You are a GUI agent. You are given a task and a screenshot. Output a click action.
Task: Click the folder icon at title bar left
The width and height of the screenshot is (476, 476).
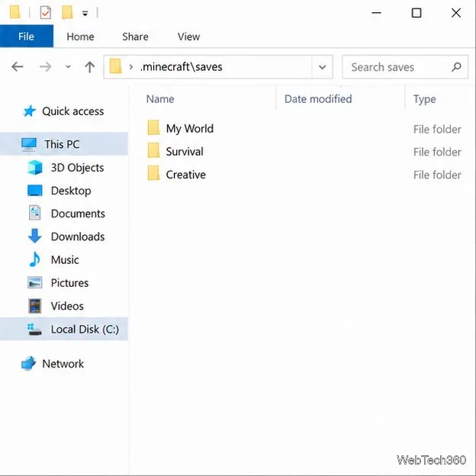[15, 12]
